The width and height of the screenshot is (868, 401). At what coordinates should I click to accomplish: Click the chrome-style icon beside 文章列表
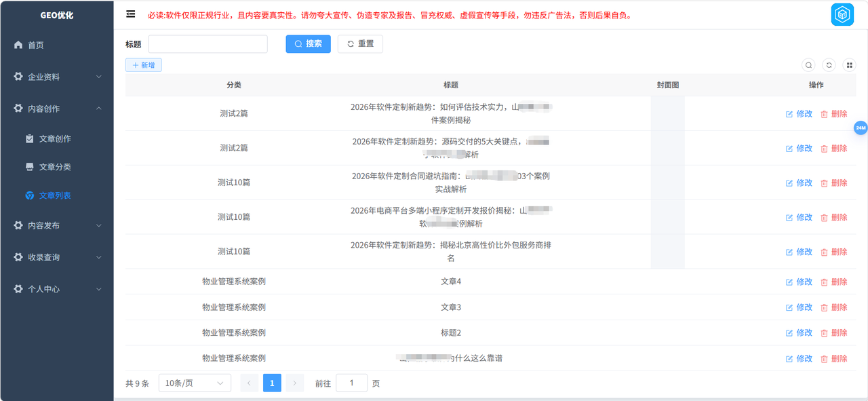(30, 195)
